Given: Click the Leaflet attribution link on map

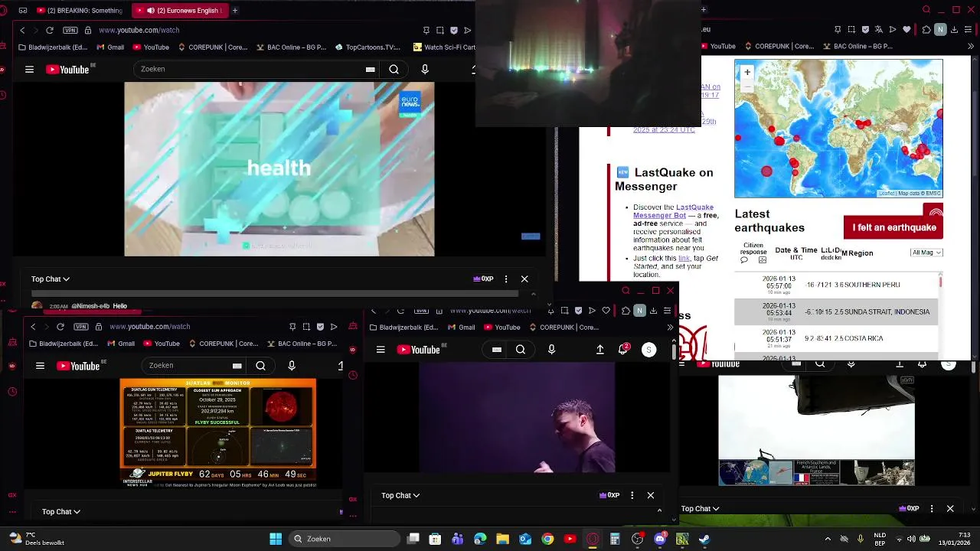Looking at the screenshot, I should coord(887,194).
